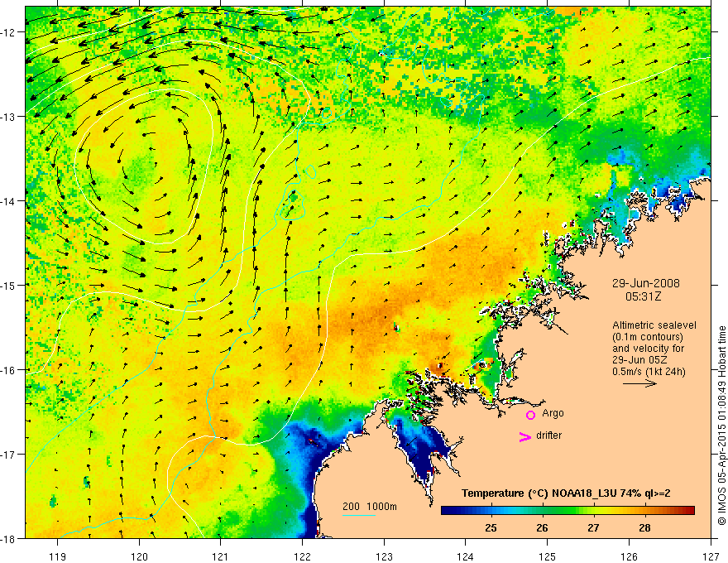Viewport: 728px width, 563px height.
Task: Click the '25' colorbar tick label
Action: coord(491,527)
